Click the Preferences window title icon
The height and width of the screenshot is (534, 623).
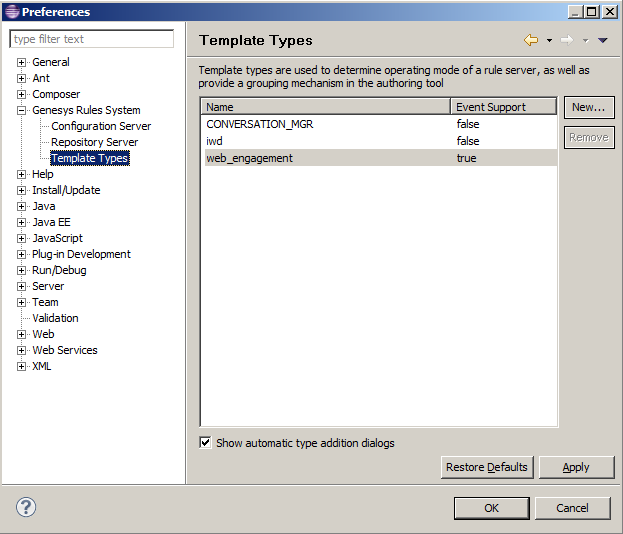12,12
